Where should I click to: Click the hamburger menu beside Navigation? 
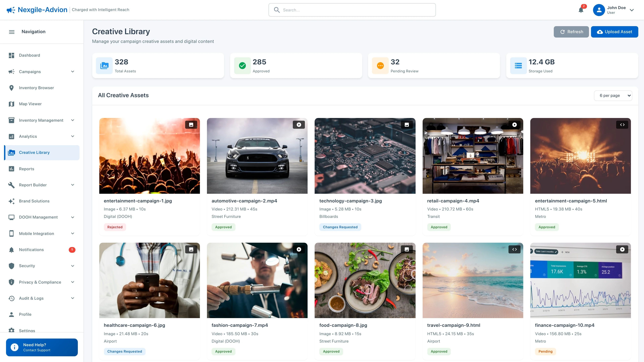pyautogui.click(x=12, y=32)
